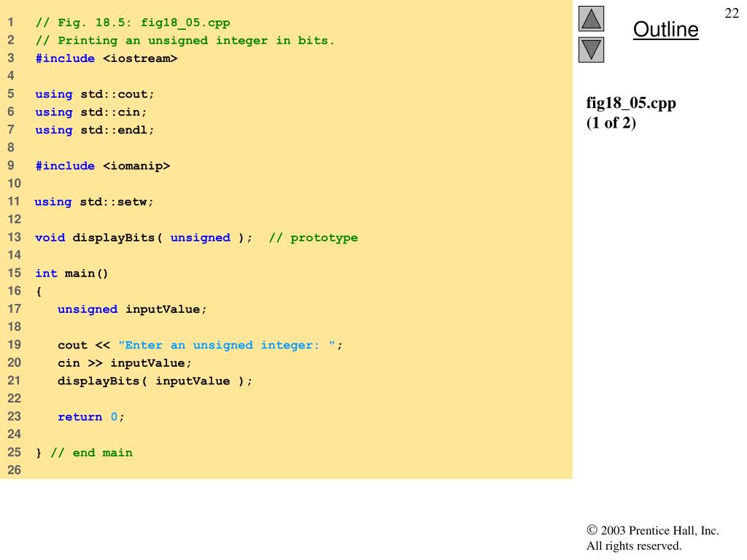Click the 'using std::setw;' line
This screenshot has width=747, height=560.
[94, 202]
